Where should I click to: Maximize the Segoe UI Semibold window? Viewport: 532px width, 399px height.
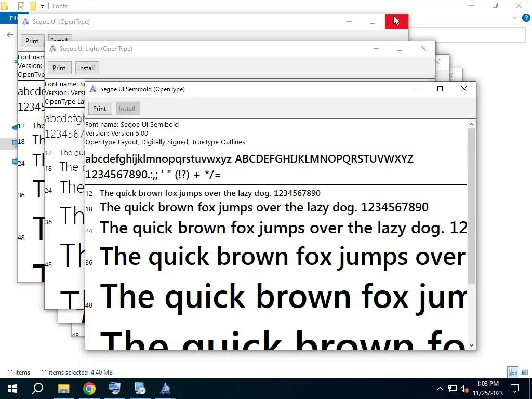(x=440, y=89)
